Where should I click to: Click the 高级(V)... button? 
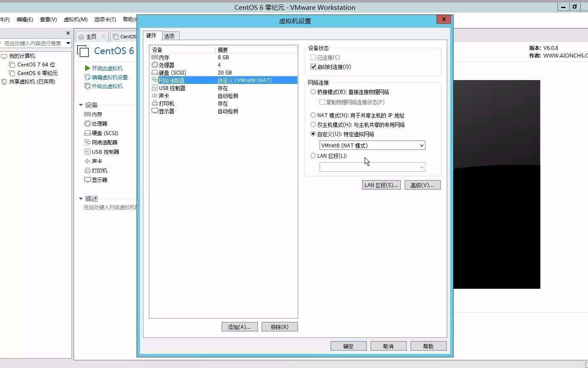pyautogui.click(x=422, y=185)
